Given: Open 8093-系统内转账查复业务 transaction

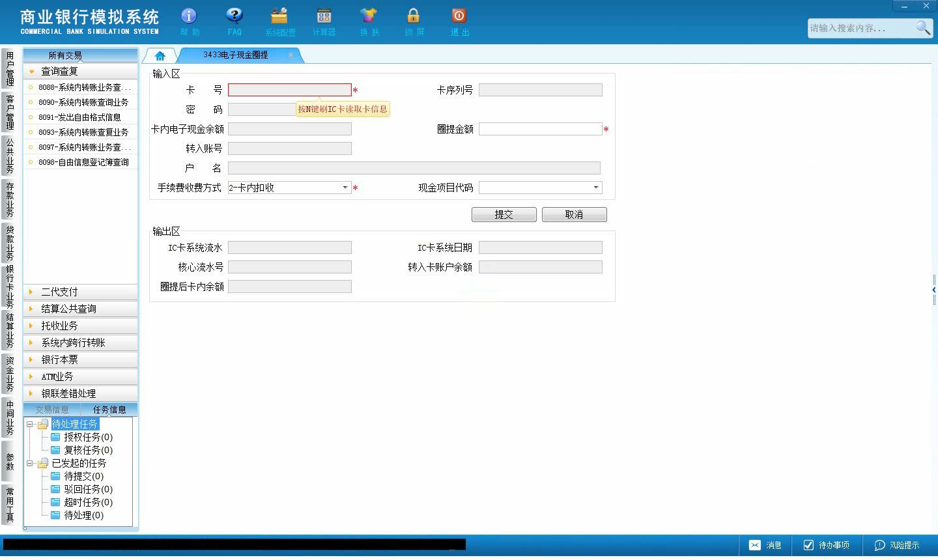Looking at the screenshot, I should pos(81,132).
